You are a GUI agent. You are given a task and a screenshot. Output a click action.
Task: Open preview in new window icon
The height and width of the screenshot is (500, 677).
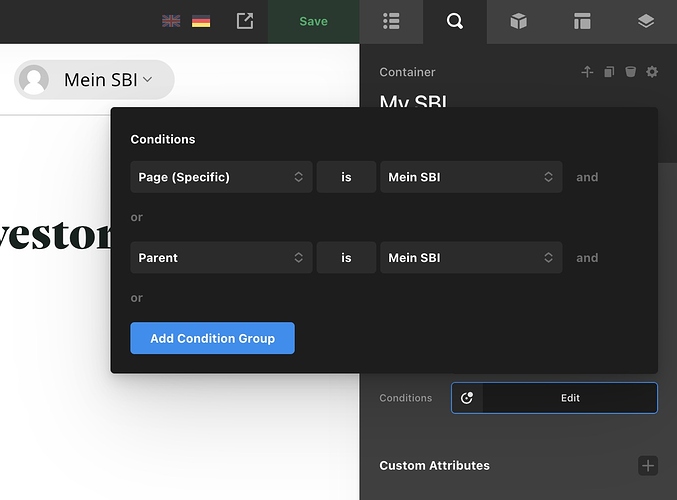(x=245, y=21)
